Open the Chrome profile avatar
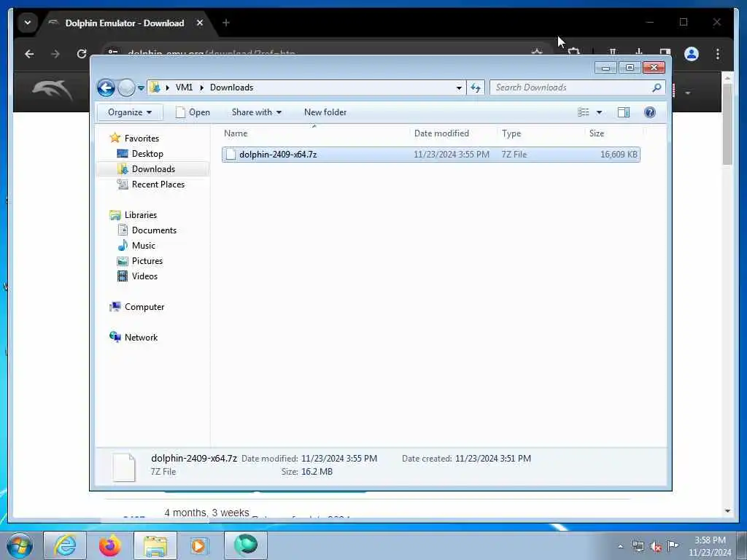The height and width of the screenshot is (560, 747). coord(692,54)
